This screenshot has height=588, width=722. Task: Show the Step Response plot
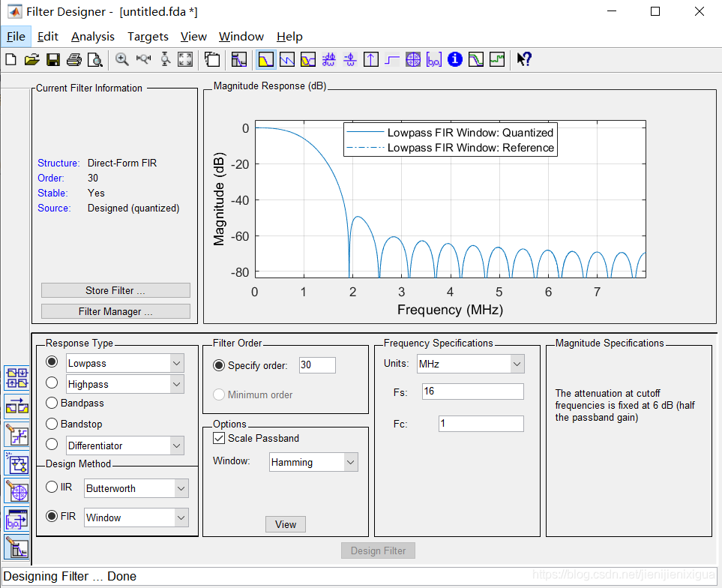392,59
